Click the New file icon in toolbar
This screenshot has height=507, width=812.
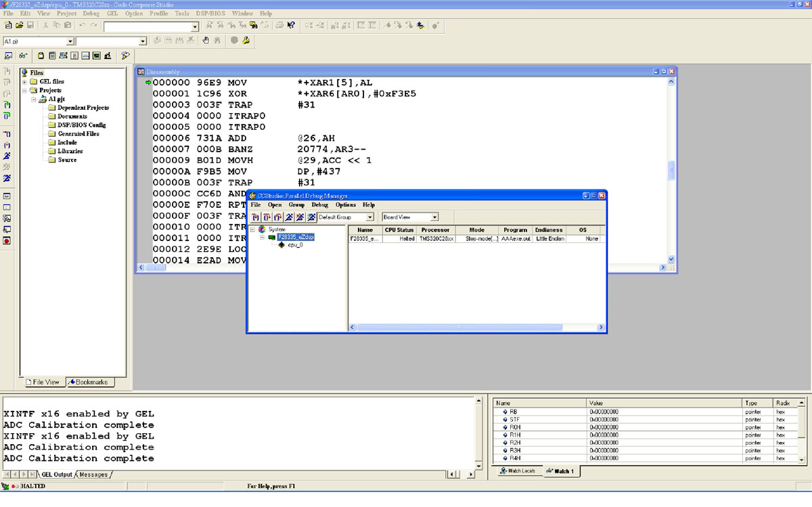(7, 26)
